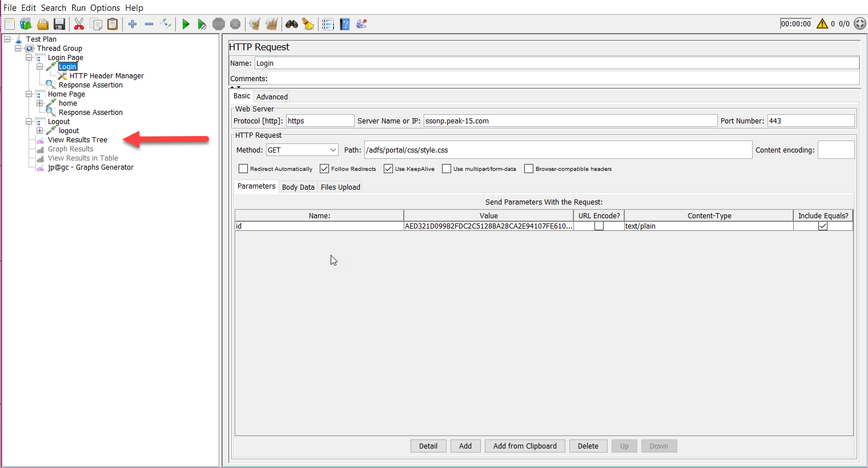Viewport: 868px width, 468px height.
Task: Toggle Use KeepAlive checkbox
Action: (x=388, y=169)
